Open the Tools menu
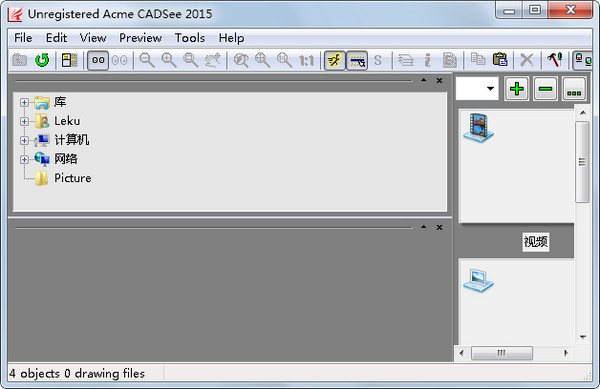 190,38
